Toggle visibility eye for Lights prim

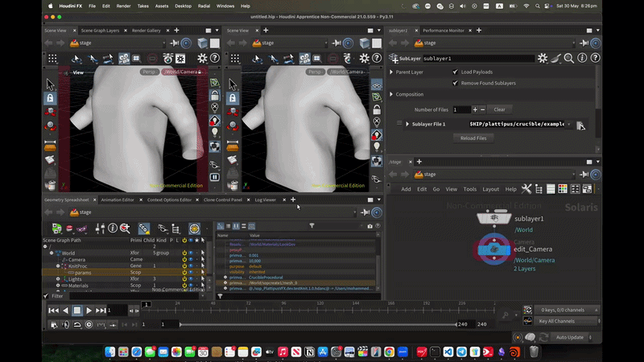pyautogui.click(x=191, y=278)
